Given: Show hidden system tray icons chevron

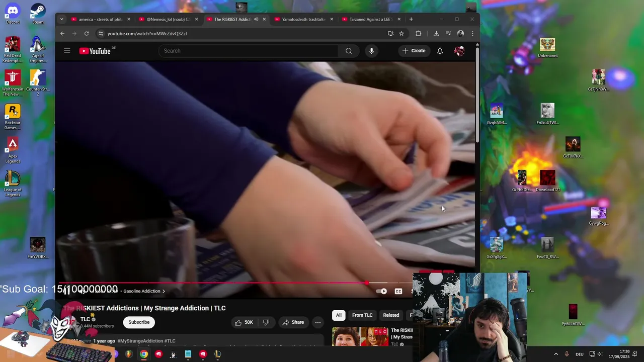Looking at the screenshot, I should click(556, 354).
